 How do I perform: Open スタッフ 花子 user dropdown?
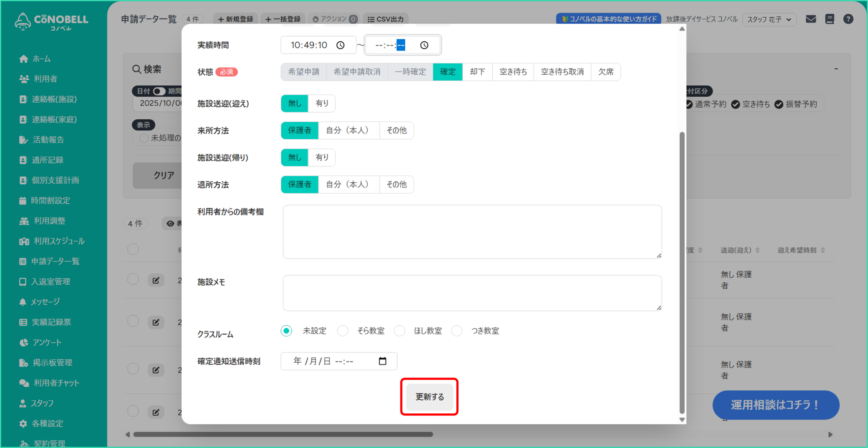(x=769, y=19)
